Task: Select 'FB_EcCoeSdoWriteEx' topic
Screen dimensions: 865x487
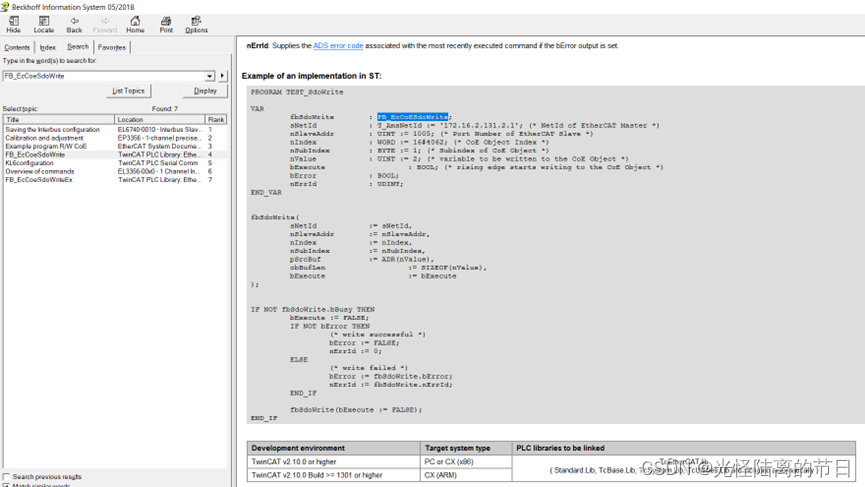Action: click(x=39, y=180)
